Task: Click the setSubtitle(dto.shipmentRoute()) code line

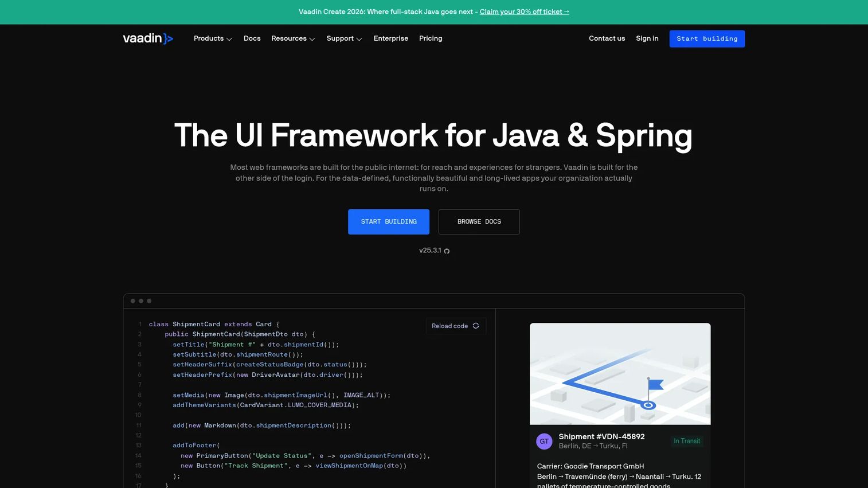Action: pyautogui.click(x=238, y=355)
